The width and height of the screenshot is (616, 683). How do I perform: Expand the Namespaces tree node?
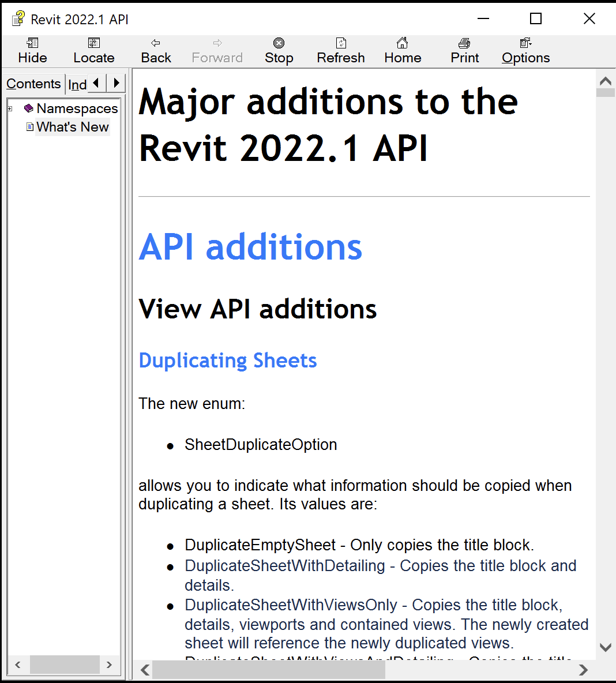9,108
